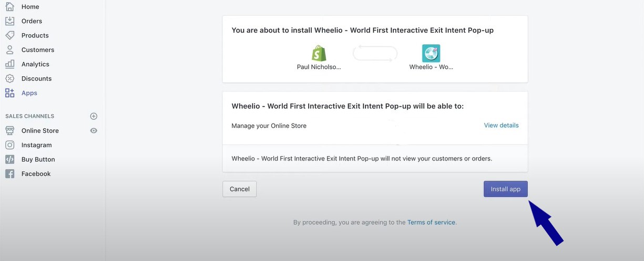644x261 pixels.
Task: Click the SALES CHANNELS heading
Action: coord(29,116)
